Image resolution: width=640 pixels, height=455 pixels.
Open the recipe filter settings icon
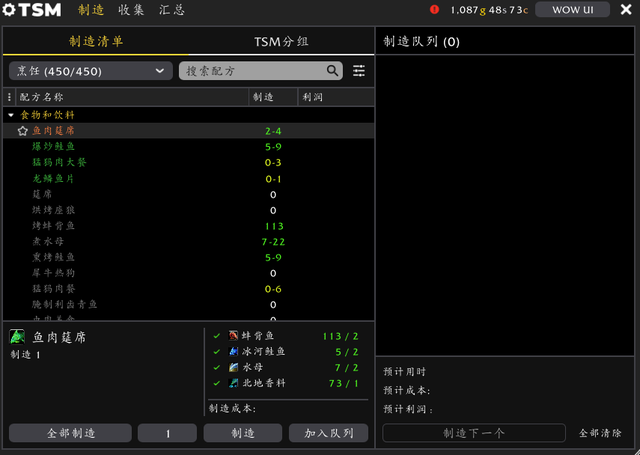(359, 71)
